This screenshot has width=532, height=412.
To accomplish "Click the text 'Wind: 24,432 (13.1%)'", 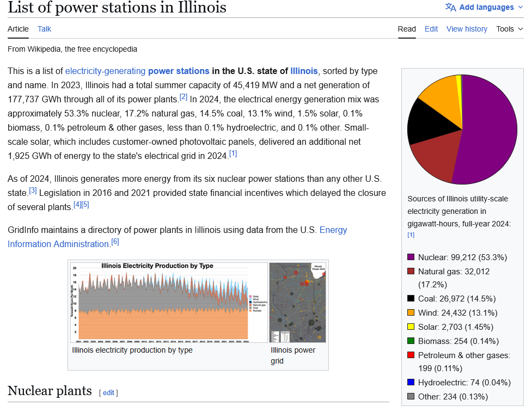I will coord(458,313).
